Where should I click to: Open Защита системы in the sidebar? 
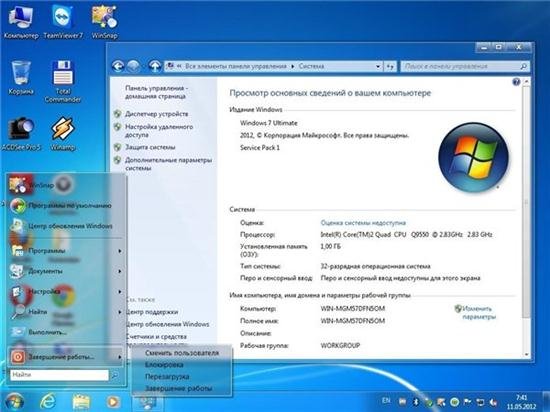click(x=150, y=147)
